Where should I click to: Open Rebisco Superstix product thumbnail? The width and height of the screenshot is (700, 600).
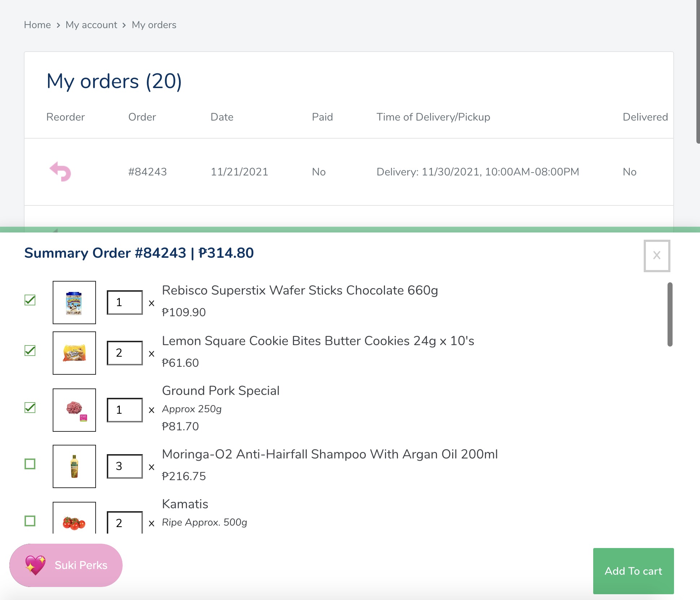(74, 303)
